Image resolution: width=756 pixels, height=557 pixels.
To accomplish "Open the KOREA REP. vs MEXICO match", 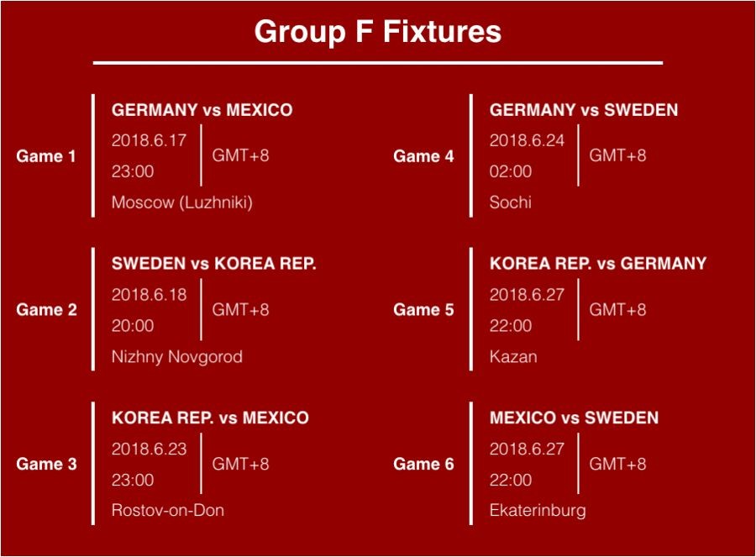I will click(x=210, y=418).
